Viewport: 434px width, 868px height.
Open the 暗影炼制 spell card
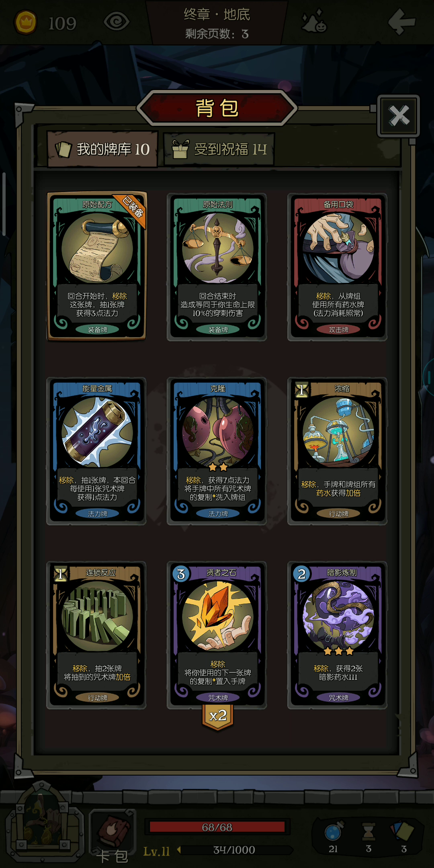(338, 635)
